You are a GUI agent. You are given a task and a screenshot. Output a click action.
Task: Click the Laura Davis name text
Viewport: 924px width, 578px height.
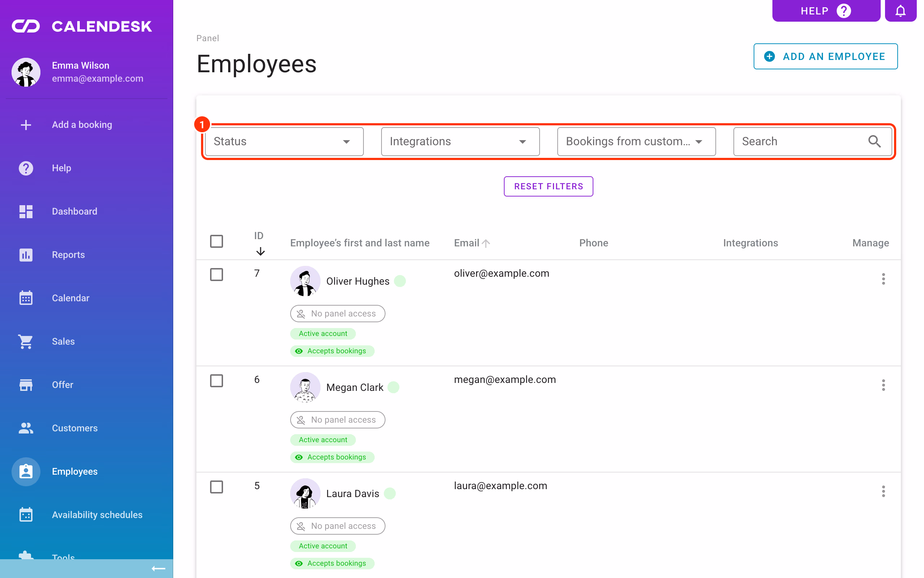[352, 493]
